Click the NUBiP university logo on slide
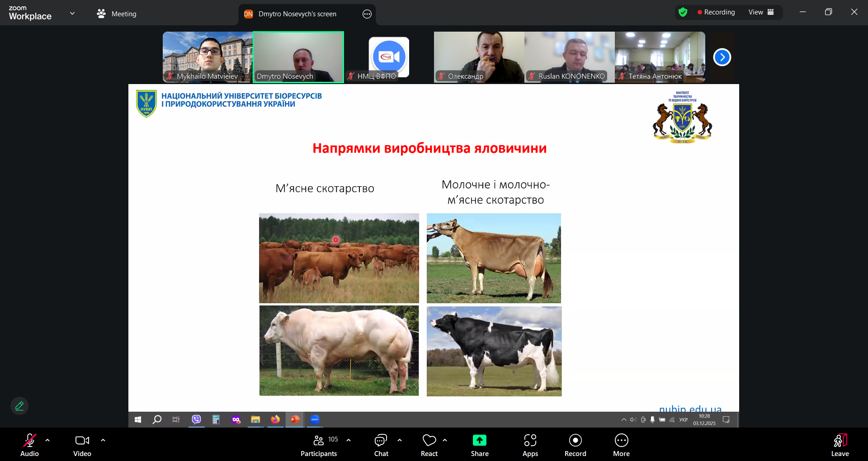 click(146, 103)
